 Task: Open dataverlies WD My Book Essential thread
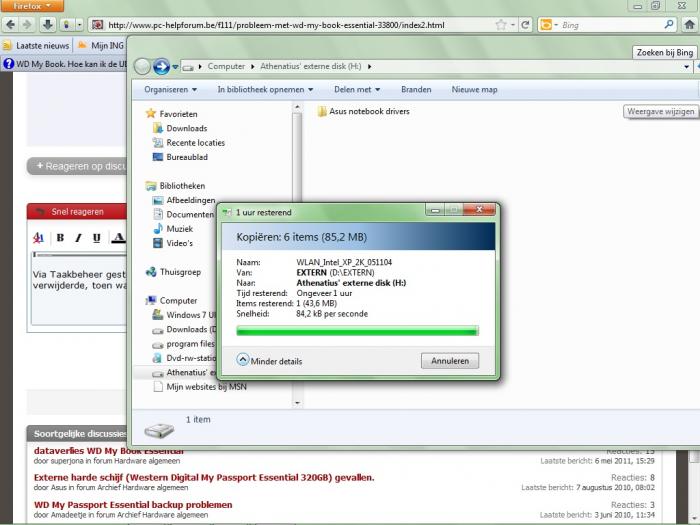[108, 450]
